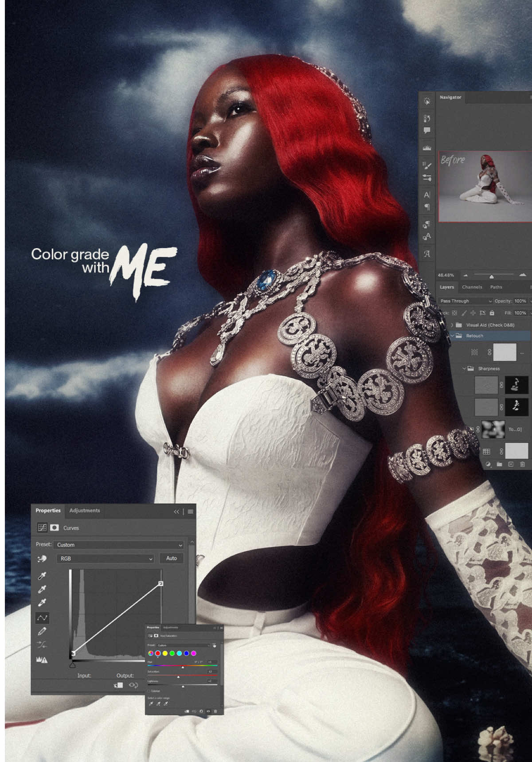The width and height of the screenshot is (532, 762).
Task: Switch to the Adjustments tab
Action: 85,510
